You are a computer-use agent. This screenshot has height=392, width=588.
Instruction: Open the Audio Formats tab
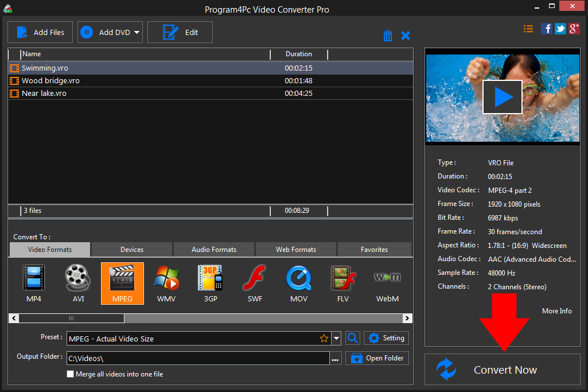coord(214,250)
